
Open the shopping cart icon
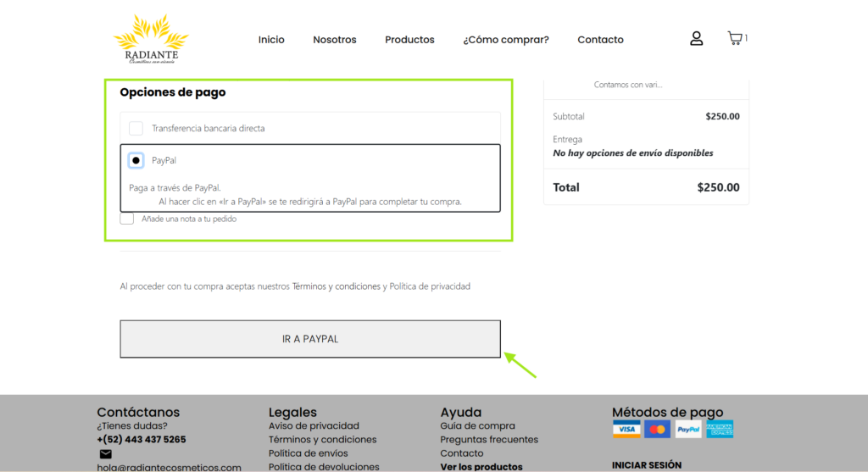[x=735, y=37]
